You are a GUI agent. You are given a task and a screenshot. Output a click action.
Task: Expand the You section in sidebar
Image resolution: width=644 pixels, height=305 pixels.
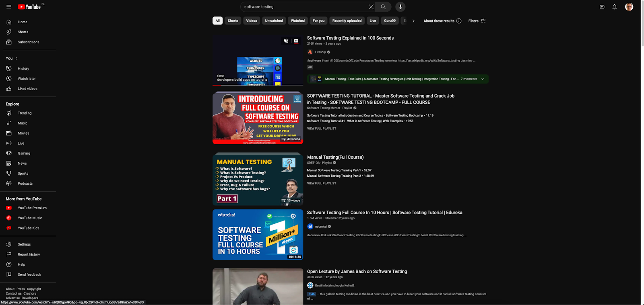pyautogui.click(x=17, y=59)
